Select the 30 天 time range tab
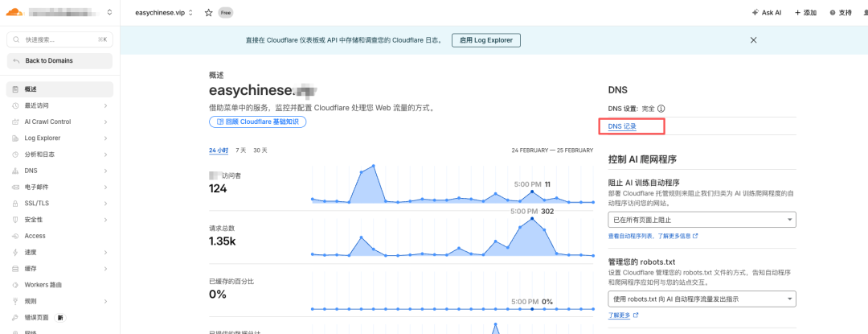This screenshot has width=868, height=334. click(260, 151)
